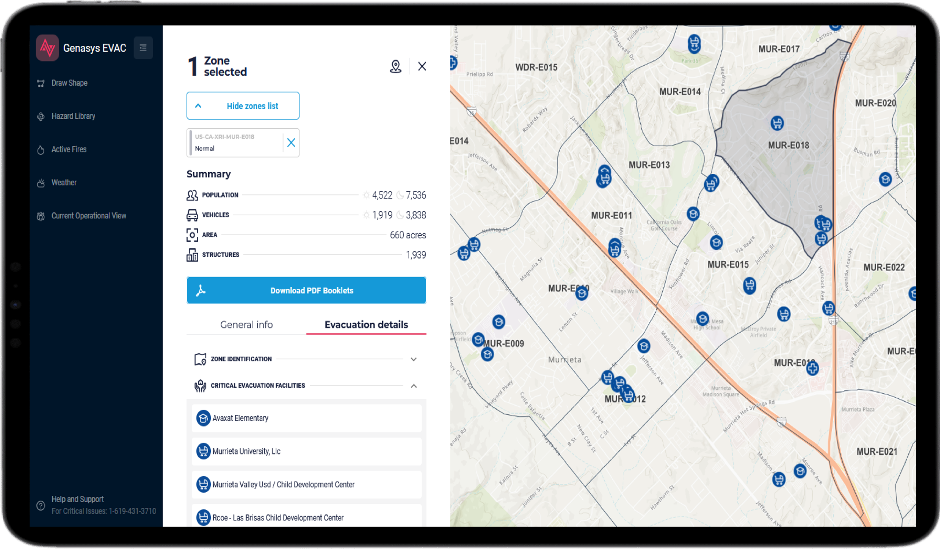
Task: Select the medical cross marker near MUR-E019
Action: click(812, 369)
